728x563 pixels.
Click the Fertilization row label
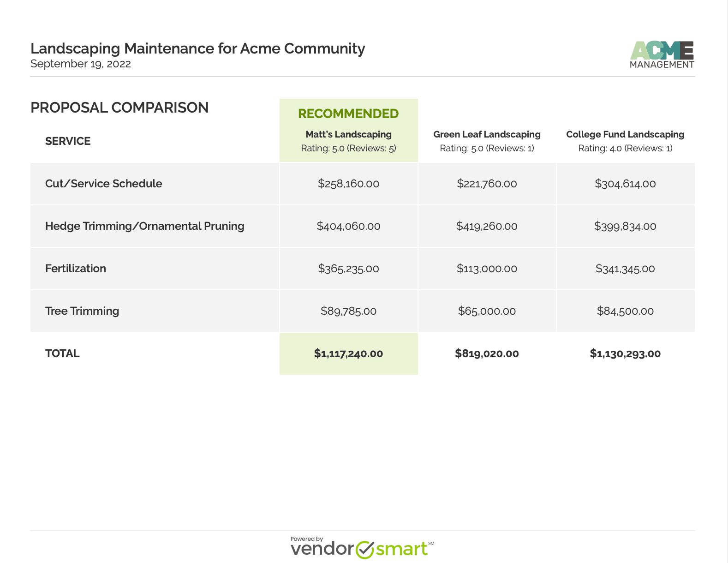pyautogui.click(x=76, y=269)
